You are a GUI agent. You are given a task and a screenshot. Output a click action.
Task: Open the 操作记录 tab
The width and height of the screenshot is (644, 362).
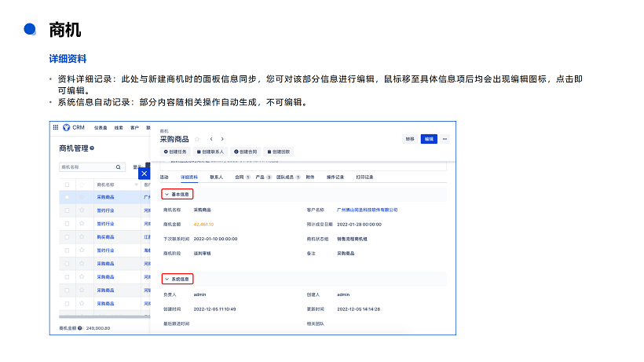[335, 177]
